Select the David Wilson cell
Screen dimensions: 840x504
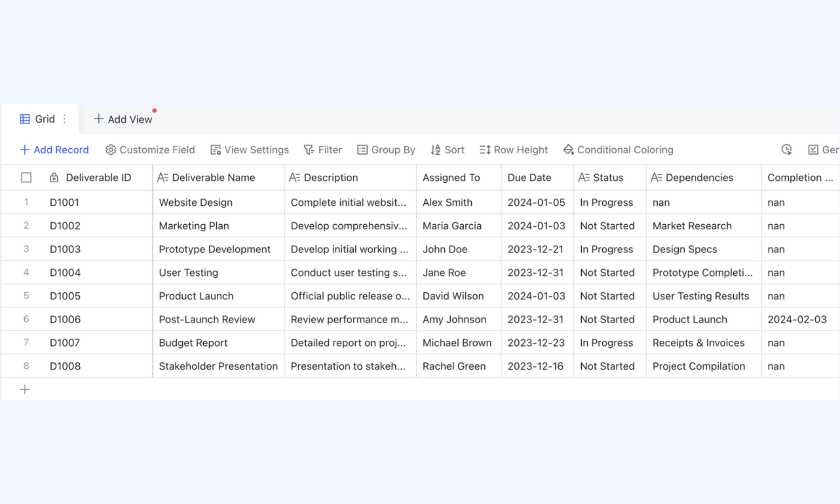459,296
